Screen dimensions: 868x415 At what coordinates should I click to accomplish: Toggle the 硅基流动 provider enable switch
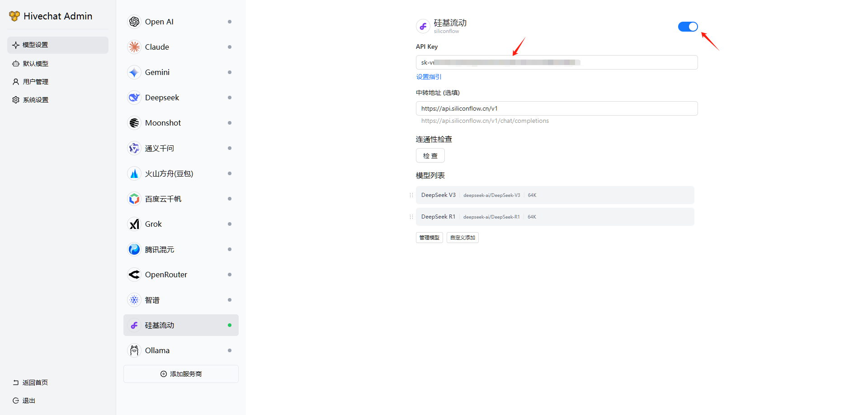point(688,27)
